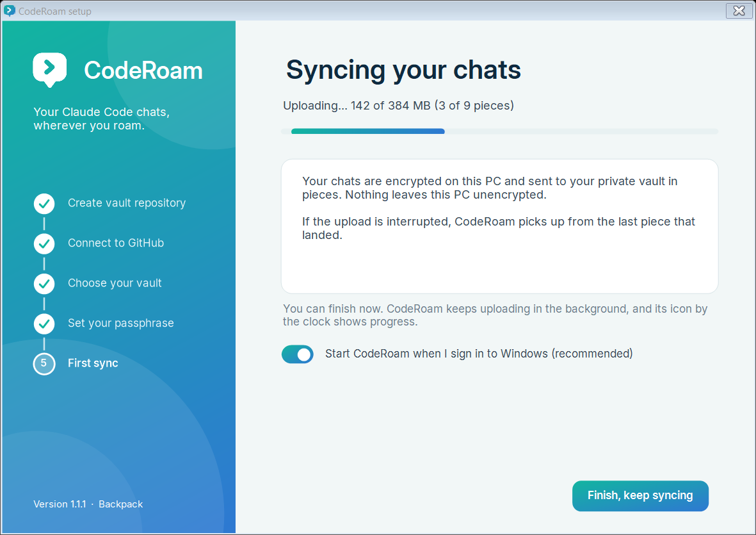Image resolution: width=756 pixels, height=535 pixels.
Task: Click the Your Claude Code chats tagline
Action: click(x=101, y=119)
